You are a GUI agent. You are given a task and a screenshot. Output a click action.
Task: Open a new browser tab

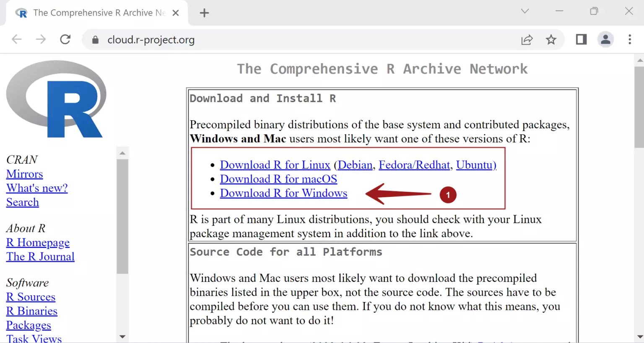204,13
